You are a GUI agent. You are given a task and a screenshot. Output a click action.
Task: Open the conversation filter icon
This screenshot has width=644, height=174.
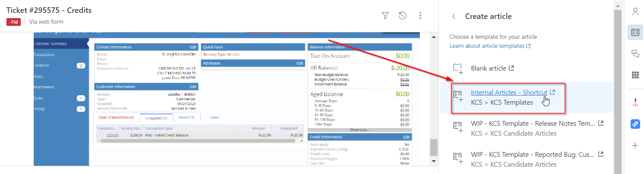pyautogui.click(x=385, y=16)
